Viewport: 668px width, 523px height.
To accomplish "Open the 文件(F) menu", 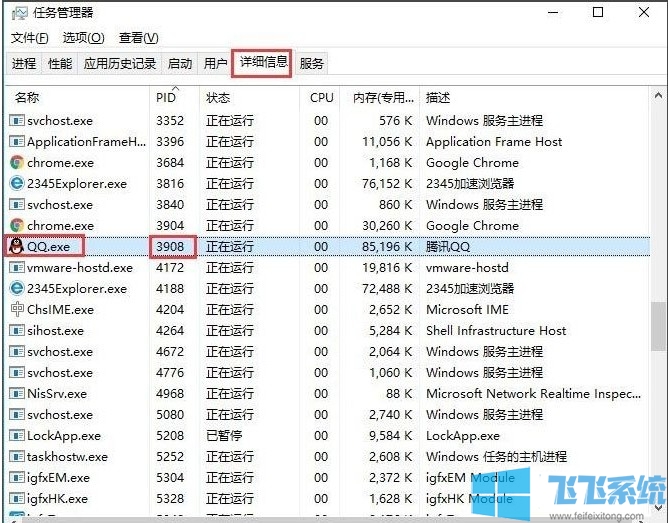I will (x=29, y=38).
